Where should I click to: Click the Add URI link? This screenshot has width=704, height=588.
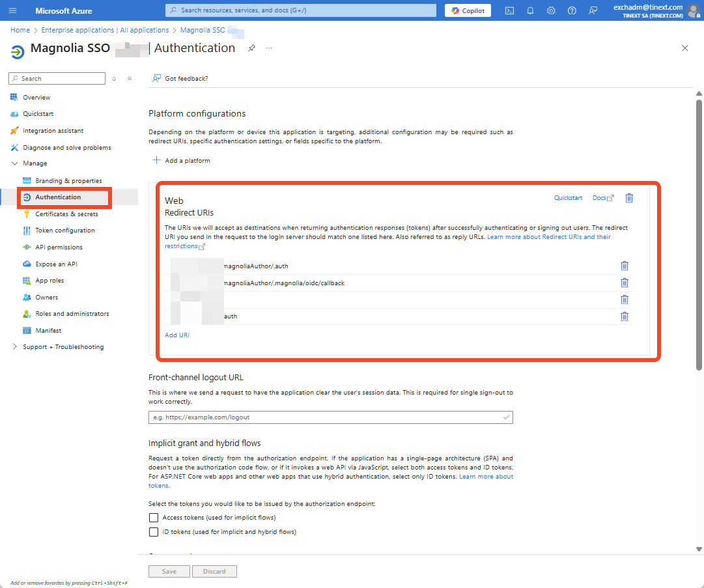[177, 335]
